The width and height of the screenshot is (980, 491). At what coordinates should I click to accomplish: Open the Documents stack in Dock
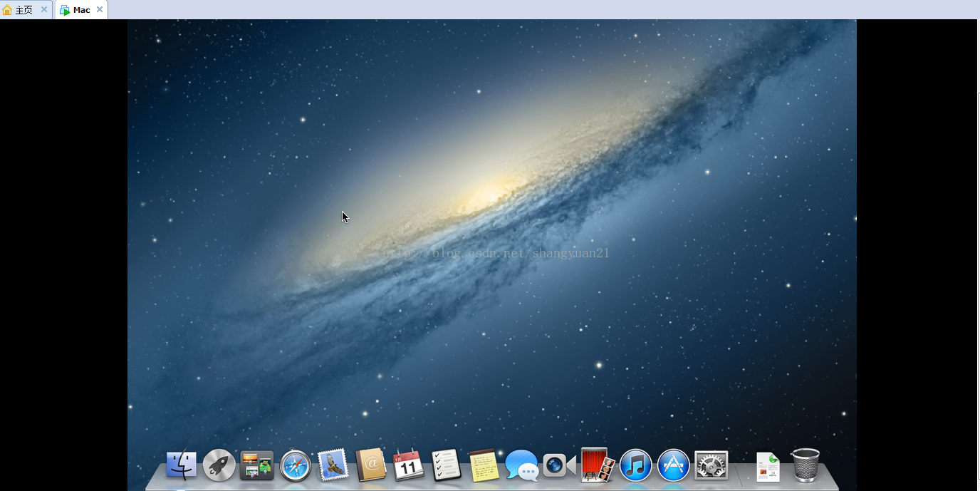point(768,467)
